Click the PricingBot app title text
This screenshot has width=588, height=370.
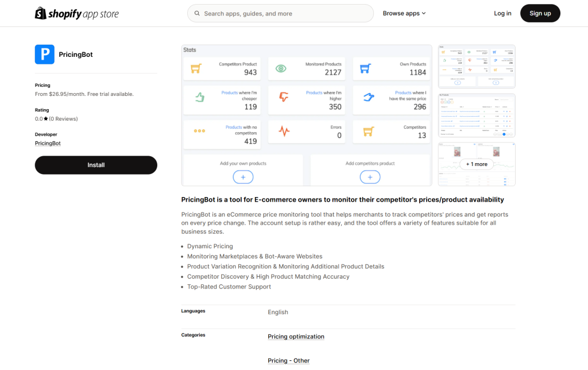click(x=76, y=55)
